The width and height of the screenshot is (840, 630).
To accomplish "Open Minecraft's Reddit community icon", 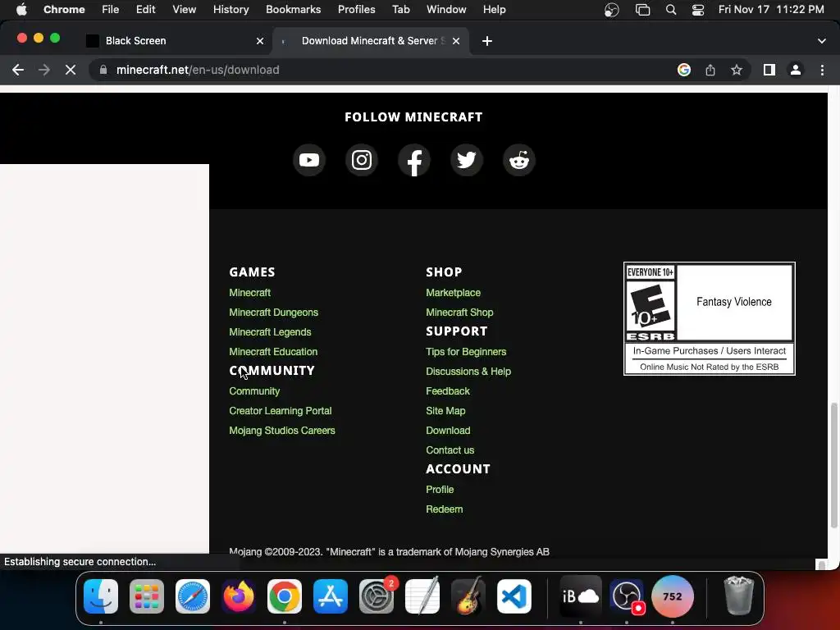I will tap(519, 160).
